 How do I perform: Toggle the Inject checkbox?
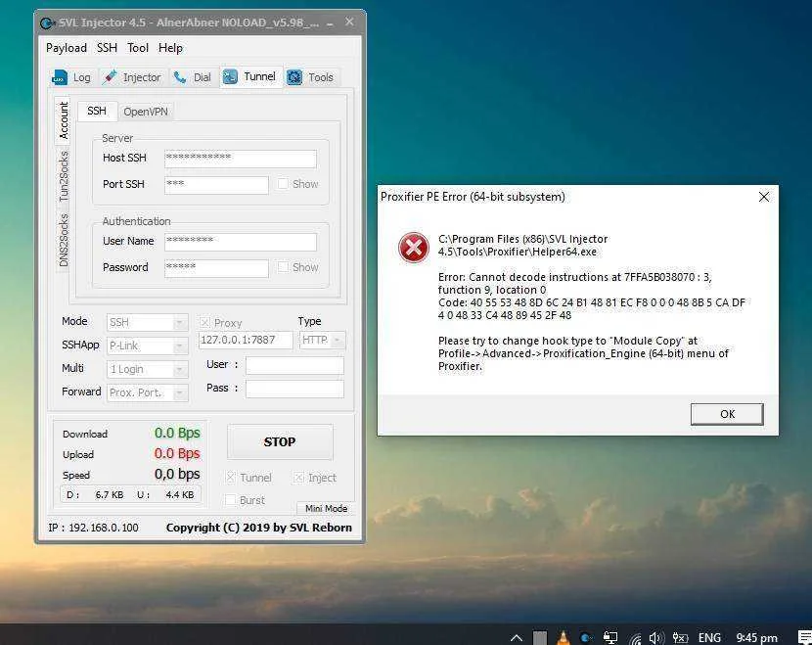(x=298, y=478)
